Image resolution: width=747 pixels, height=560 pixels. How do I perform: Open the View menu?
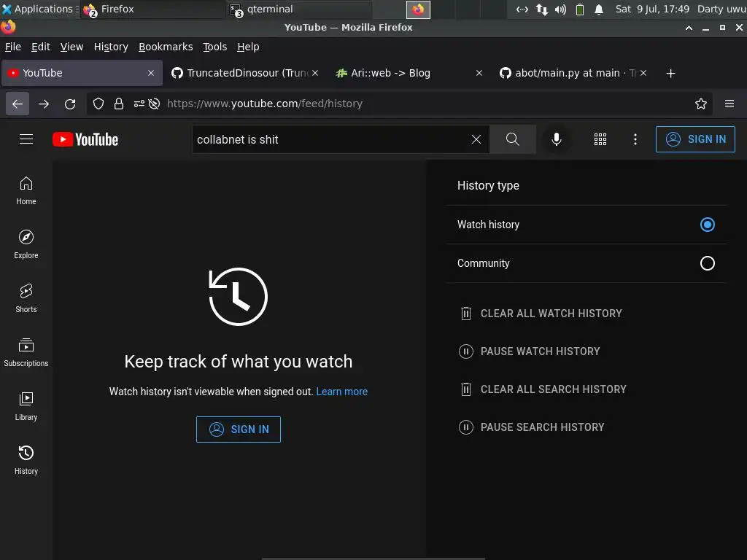(x=71, y=47)
